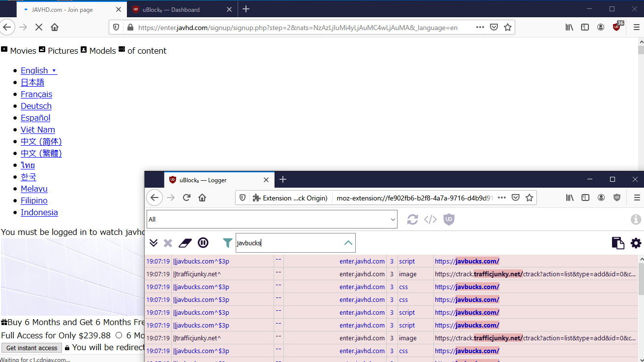Switch language to Deutsch

(36, 106)
